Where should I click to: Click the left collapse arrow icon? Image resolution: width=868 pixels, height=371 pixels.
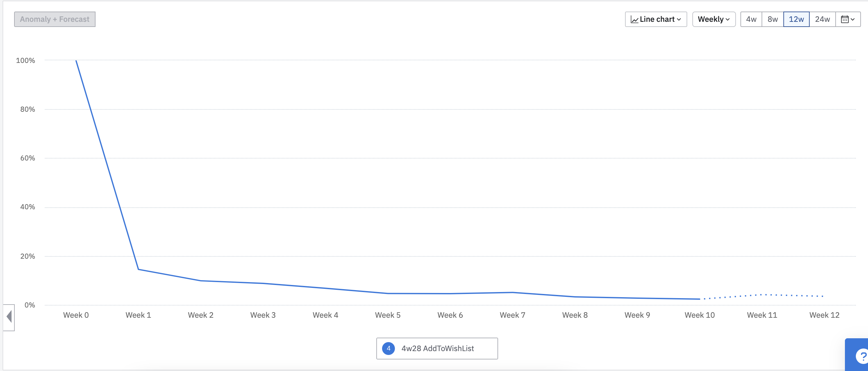[x=9, y=317]
